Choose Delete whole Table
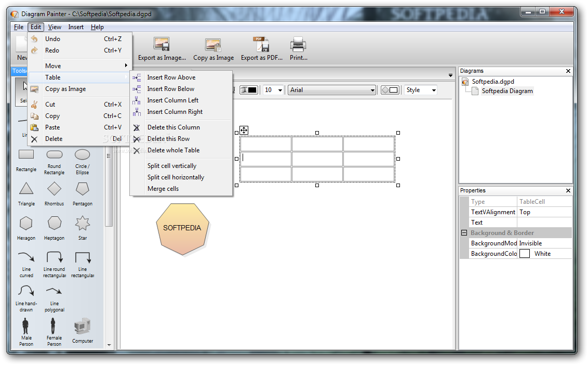Viewport: 588px width, 365px height. point(181,150)
